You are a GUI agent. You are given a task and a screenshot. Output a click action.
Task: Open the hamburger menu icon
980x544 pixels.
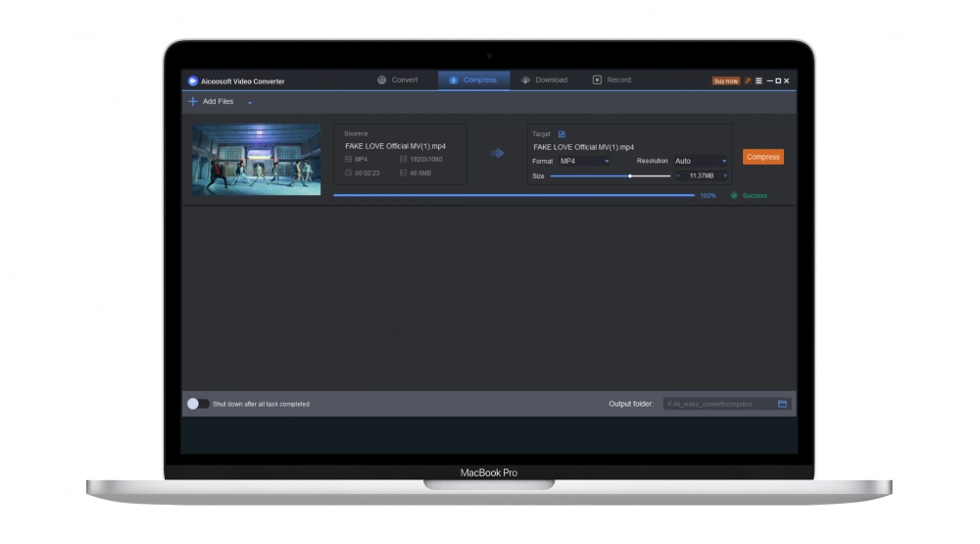(759, 80)
